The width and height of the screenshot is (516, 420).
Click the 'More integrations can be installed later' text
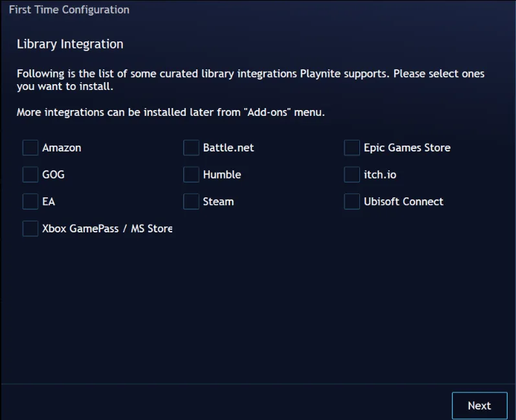(x=171, y=112)
